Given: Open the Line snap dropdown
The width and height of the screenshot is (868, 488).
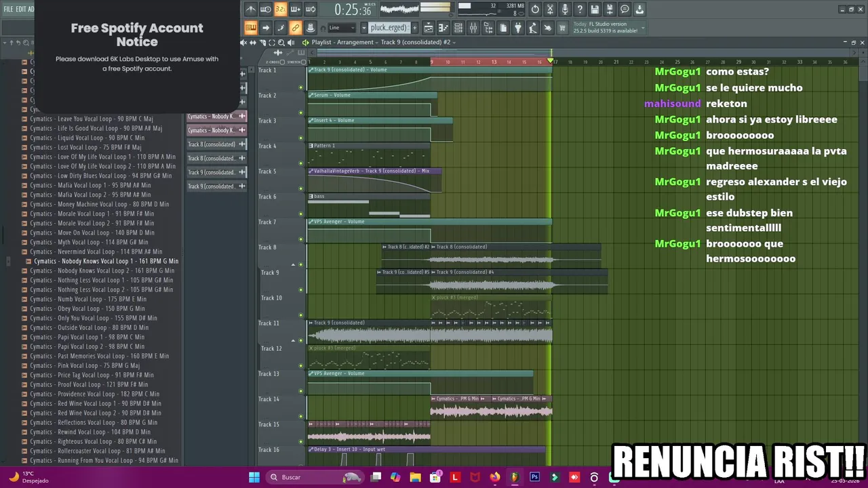Looking at the screenshot, I should coord(342,28).
